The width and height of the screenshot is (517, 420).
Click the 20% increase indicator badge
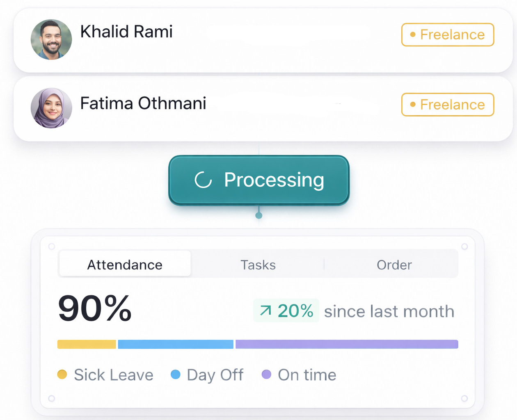click(x=286, y=310)
